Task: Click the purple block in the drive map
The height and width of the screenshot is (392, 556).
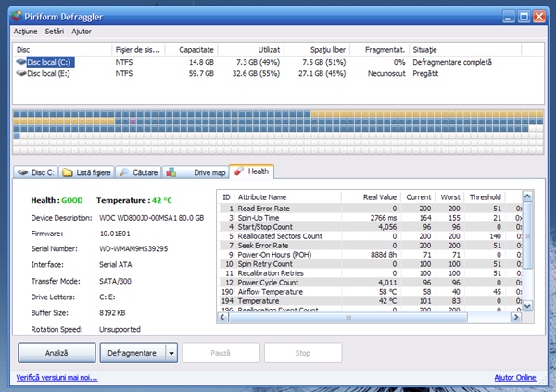Action: click(133, 121)
